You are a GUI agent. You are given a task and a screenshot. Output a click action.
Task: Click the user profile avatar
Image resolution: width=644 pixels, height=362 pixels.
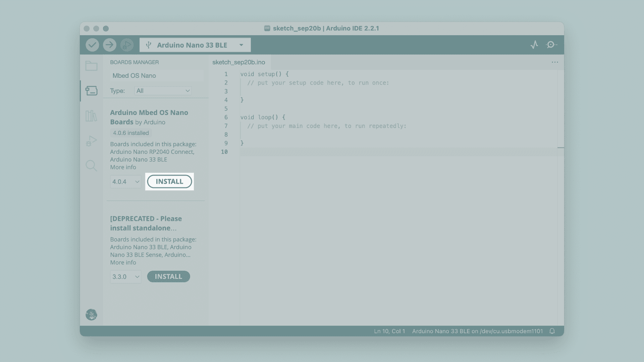pos(91,314)
